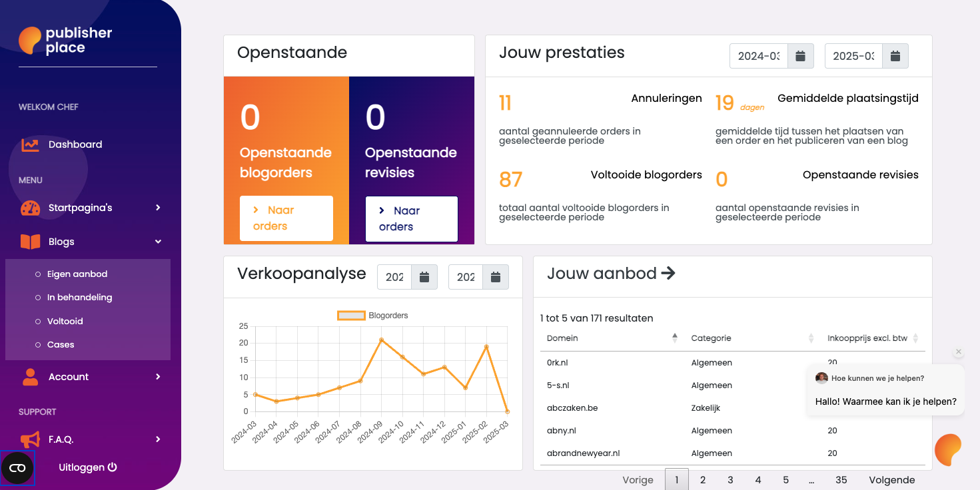Click chat message Hallo! Waarmee kan ik je helpen?
The height and width of the screenshot is (490, 980).
click(x=886, y=401)
